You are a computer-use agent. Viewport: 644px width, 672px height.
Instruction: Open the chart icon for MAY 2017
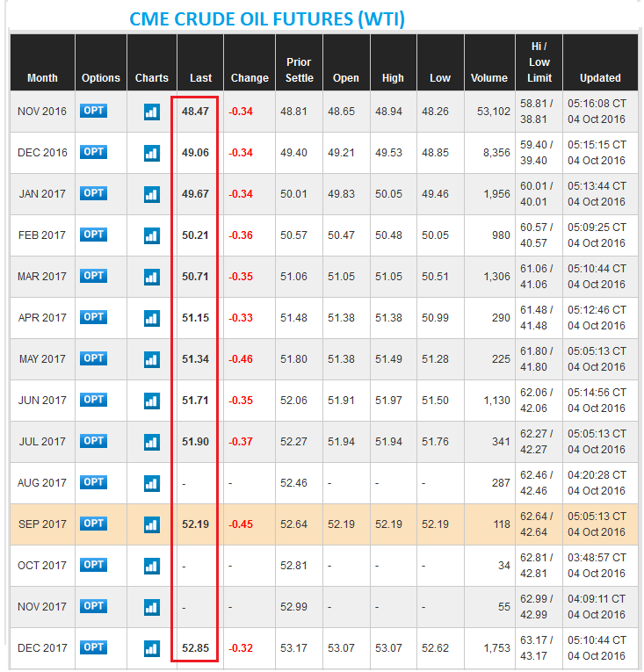[152, 359]
